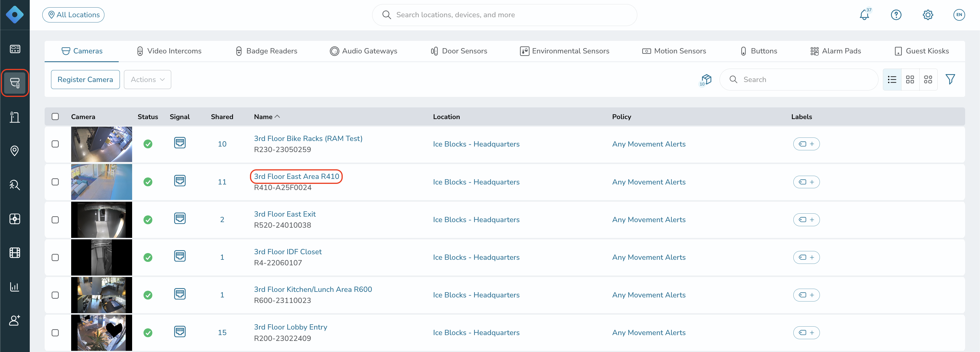Open 3rd Floor Bike Racks (RAM Test) camera
This screenshot has height=352, width=980.
(308, 139)
